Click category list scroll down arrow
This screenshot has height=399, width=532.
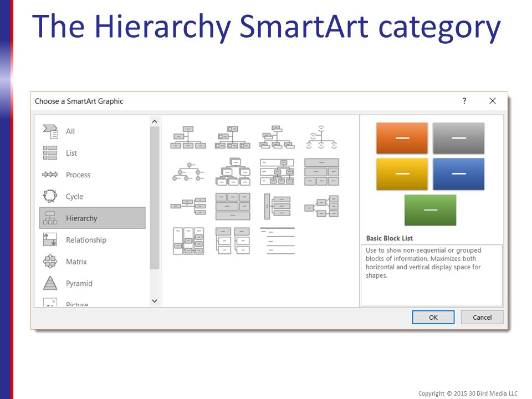(x=155, y=301)
